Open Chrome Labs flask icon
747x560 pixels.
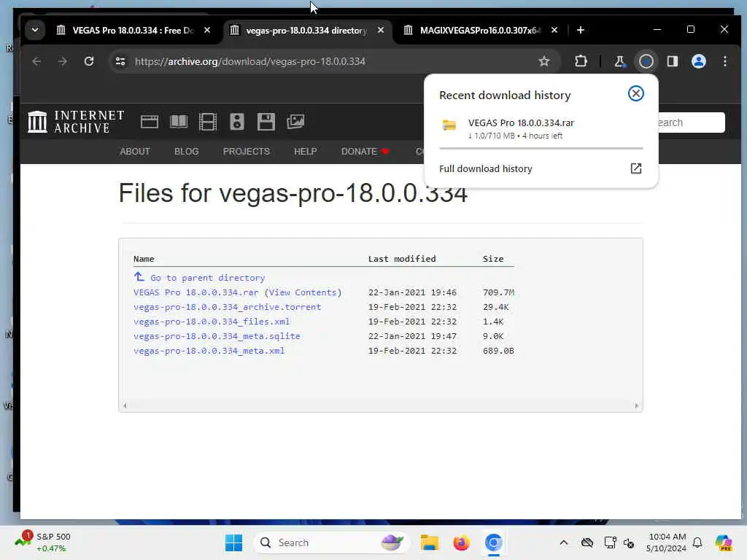(619, 61)
